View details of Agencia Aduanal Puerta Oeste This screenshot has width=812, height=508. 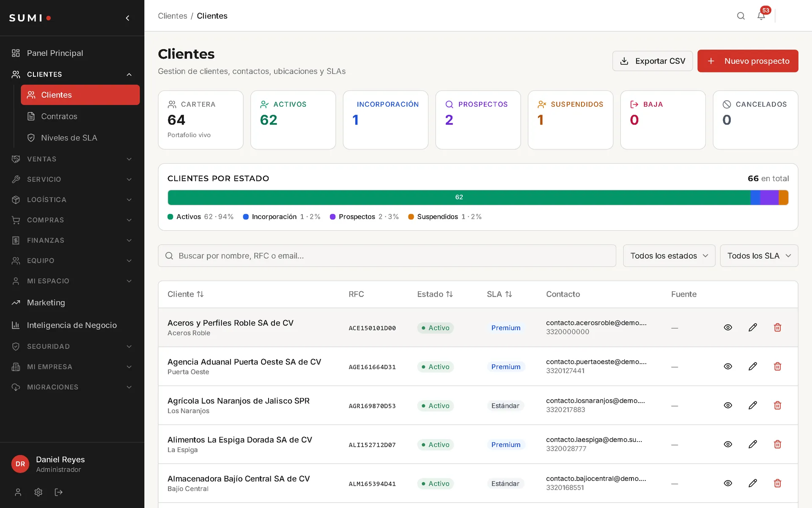tap(728, 366)
